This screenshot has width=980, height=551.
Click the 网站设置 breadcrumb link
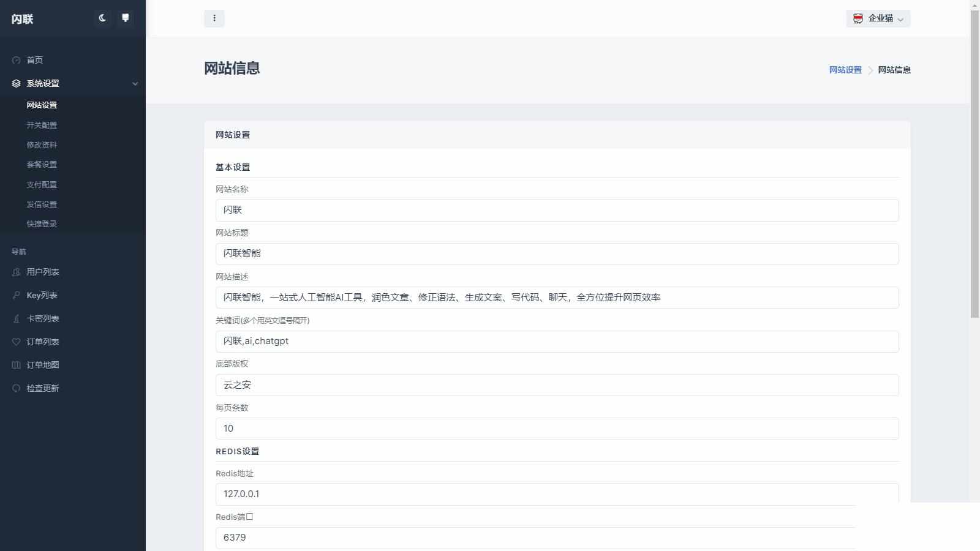845,70
